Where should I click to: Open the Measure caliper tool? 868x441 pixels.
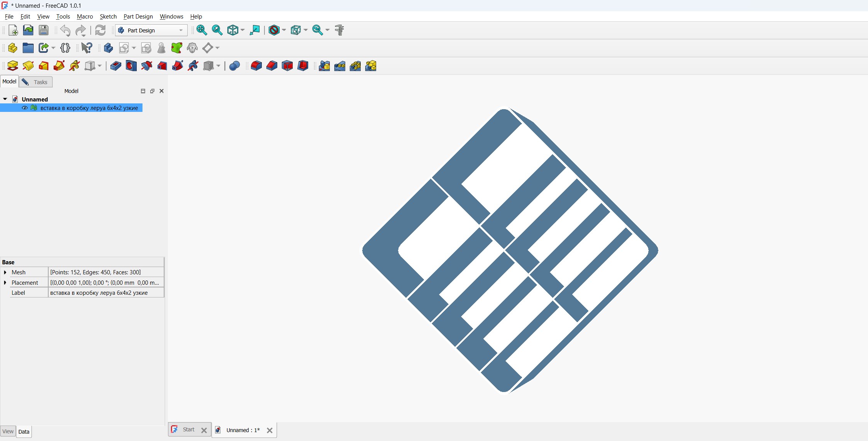coord(339,30)
